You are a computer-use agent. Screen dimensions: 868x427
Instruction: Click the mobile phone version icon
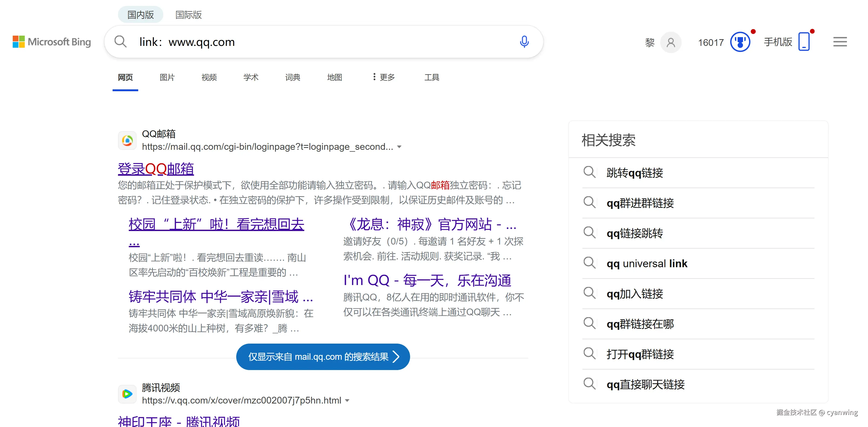coord(804,42)
